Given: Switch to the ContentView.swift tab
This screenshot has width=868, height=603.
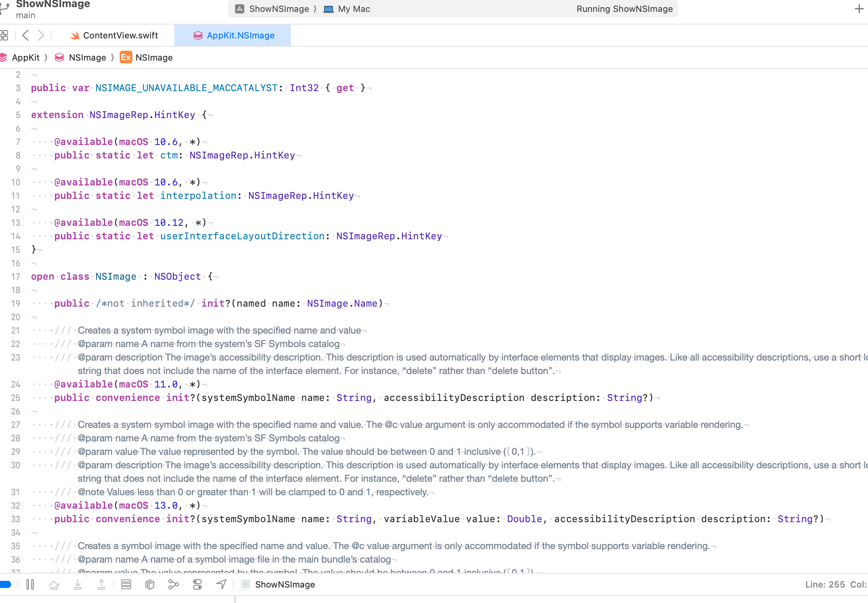Looking at the screenshot, I should click(x=114, y=35).
